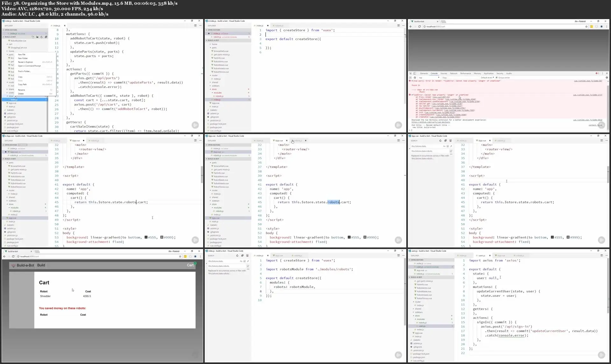Choose Rename from explorer context menu

21,90
